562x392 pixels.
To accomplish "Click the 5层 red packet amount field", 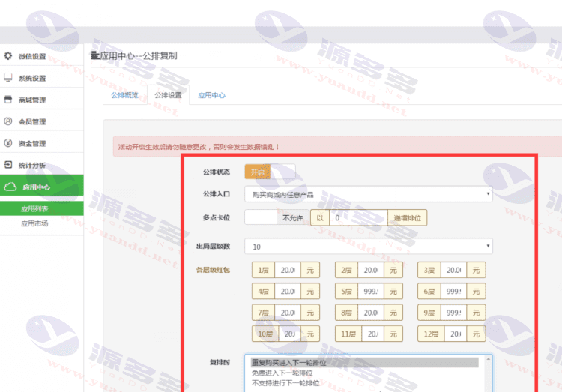I will point(371,292).
